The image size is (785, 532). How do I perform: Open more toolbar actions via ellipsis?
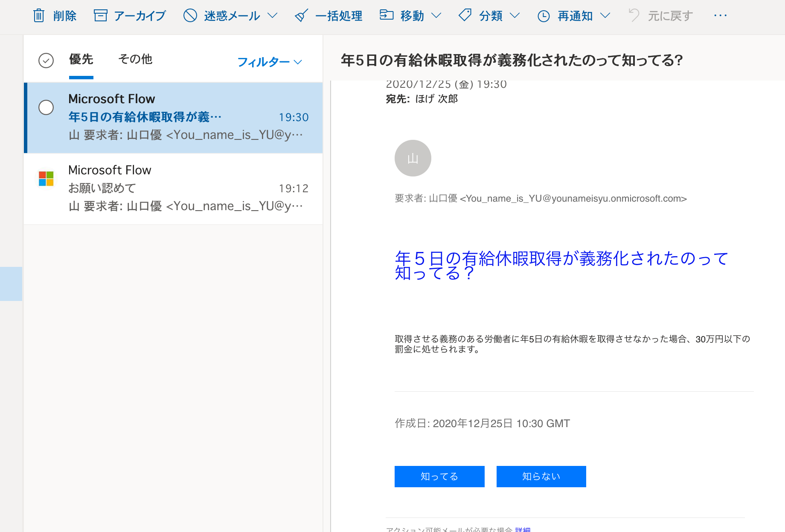point(720,15)
